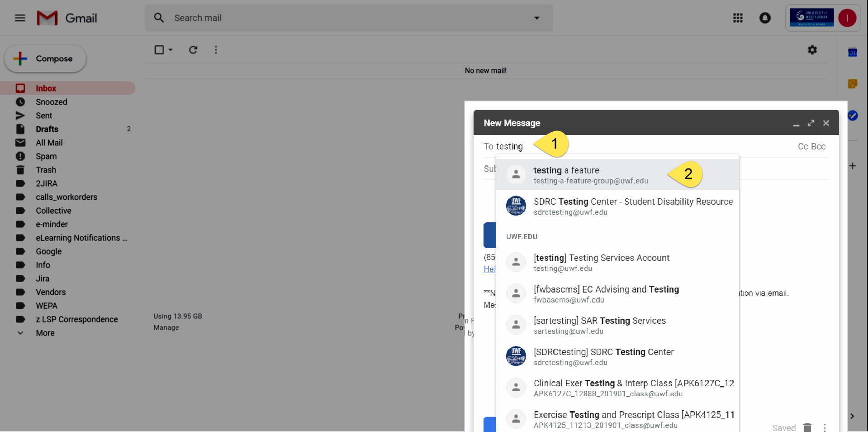The image size is (868, 432).
Task: Add Cc recipients
Action: (803, 146)
